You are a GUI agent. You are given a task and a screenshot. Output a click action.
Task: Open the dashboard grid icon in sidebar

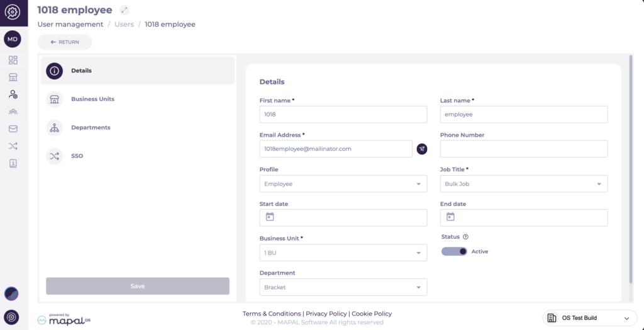[13, 60]
